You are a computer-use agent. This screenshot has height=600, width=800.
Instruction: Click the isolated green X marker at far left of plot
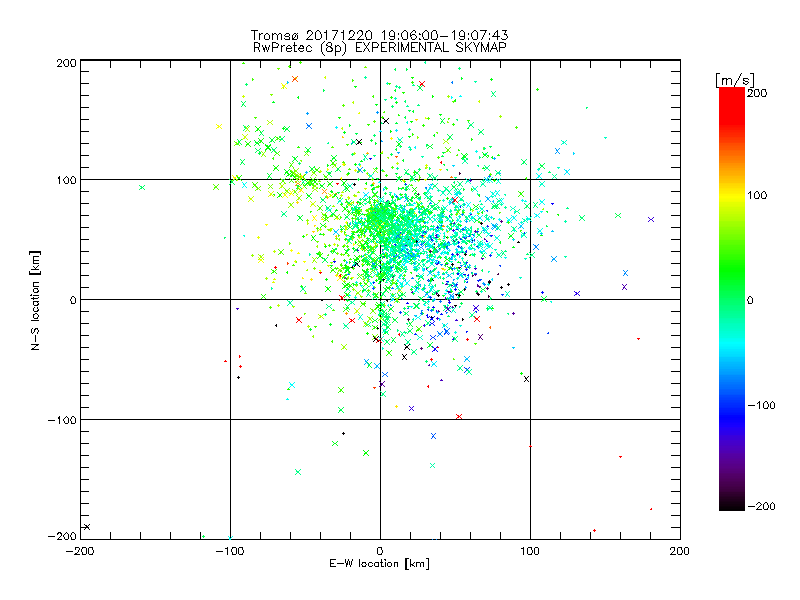[142, 188]
